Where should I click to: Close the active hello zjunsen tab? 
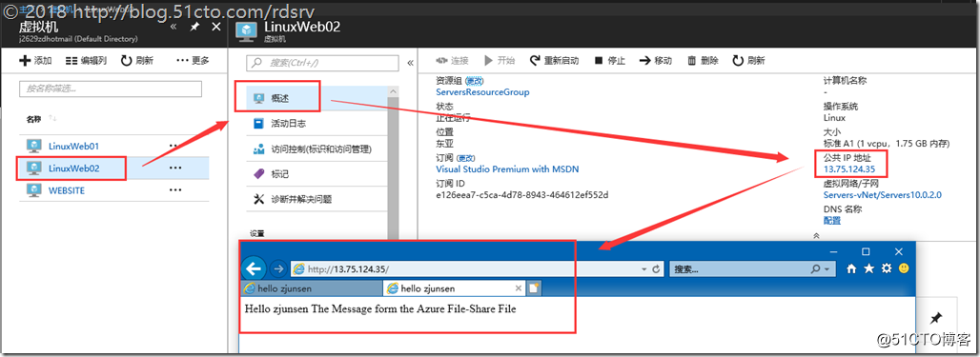coord(518,288)
